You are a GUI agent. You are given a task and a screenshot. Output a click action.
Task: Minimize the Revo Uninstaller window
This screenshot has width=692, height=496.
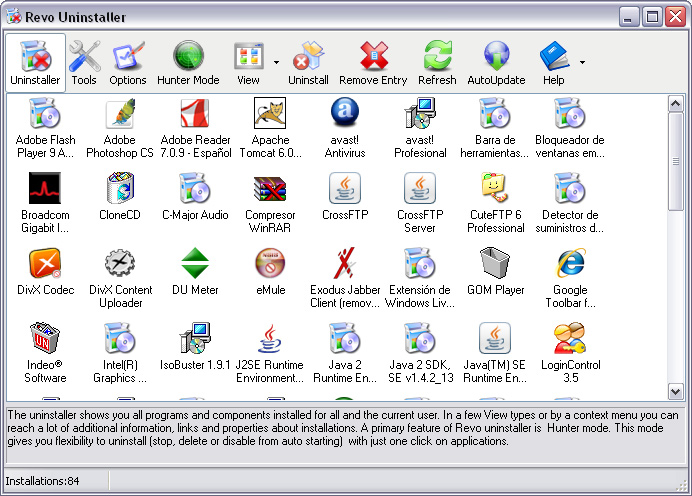pos(629,17)
